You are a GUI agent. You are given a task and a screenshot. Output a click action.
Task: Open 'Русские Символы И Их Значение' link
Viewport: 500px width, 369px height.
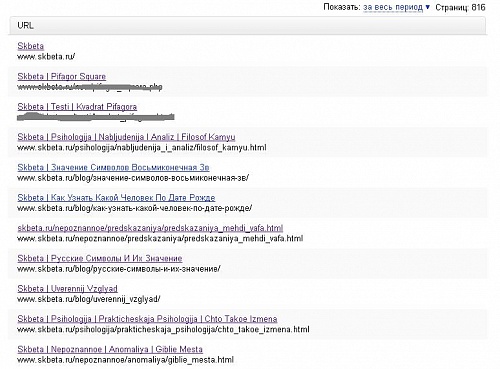(100, 258)
